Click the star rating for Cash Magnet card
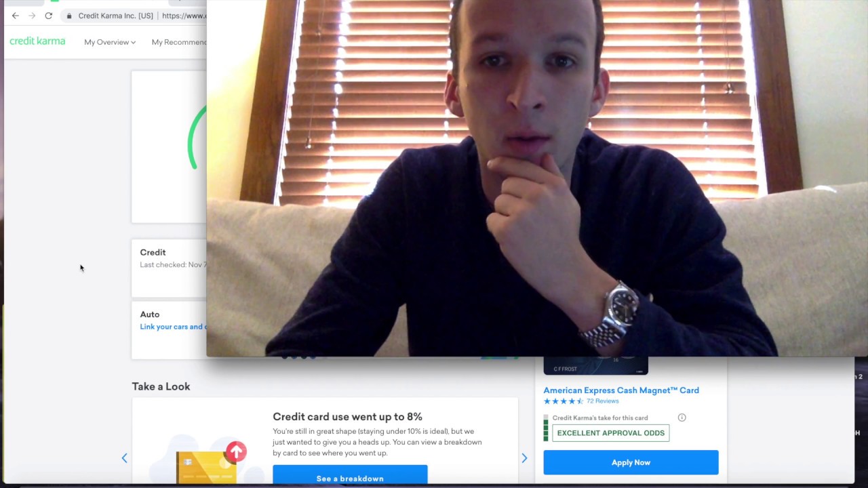Image resolution: width=868 pixels, height=488 pixels. coord(563,401)
